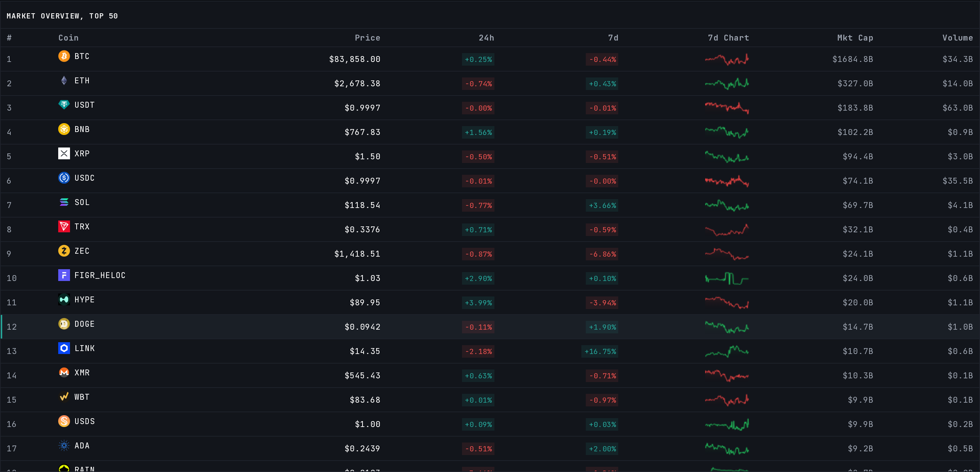Sort by the 7d column header

(613, 38)
